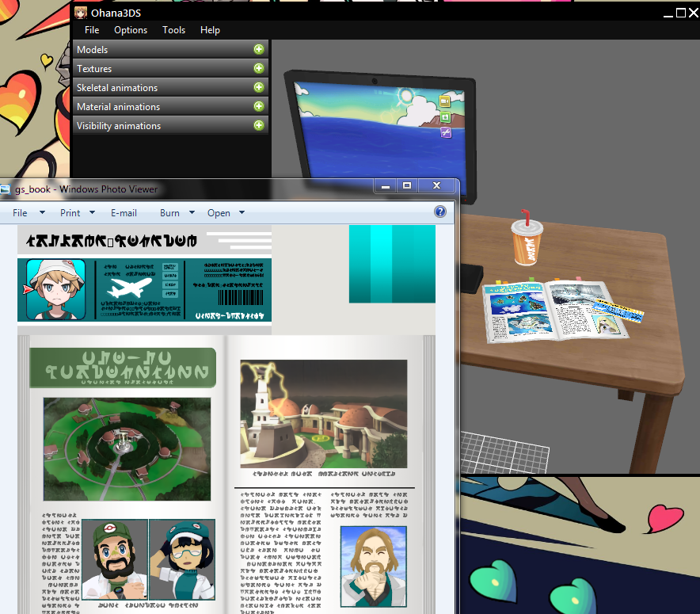Screen dimensions: 700x614
Task: Click the Photo Viewer help icon
Action: [440, 212]
